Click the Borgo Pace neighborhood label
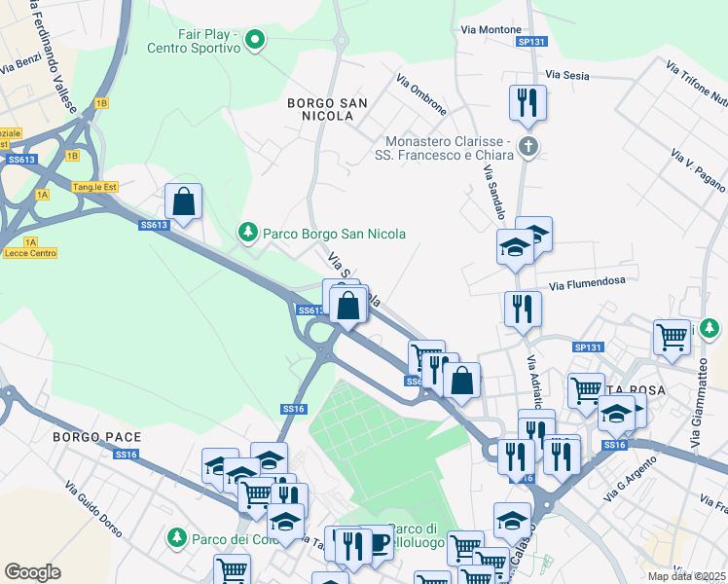 coord(97,437)
